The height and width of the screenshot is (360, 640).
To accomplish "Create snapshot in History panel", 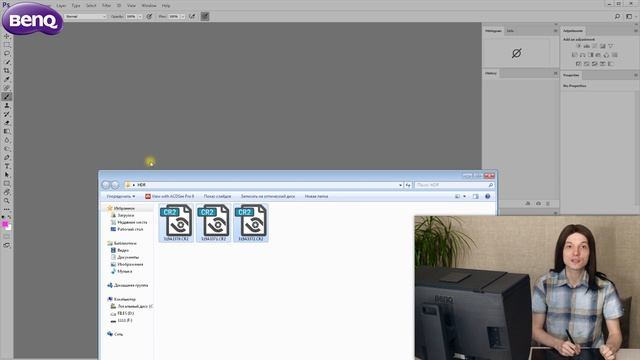I will (538, 203).
